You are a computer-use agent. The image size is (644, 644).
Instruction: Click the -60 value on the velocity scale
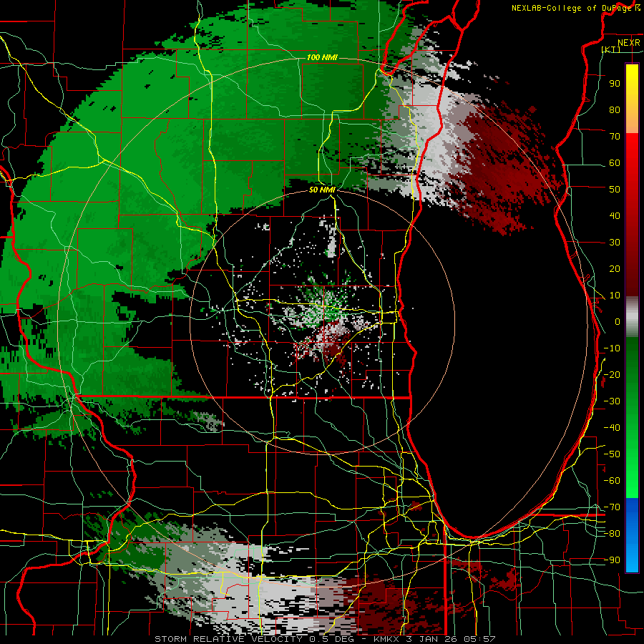point(612,481)
